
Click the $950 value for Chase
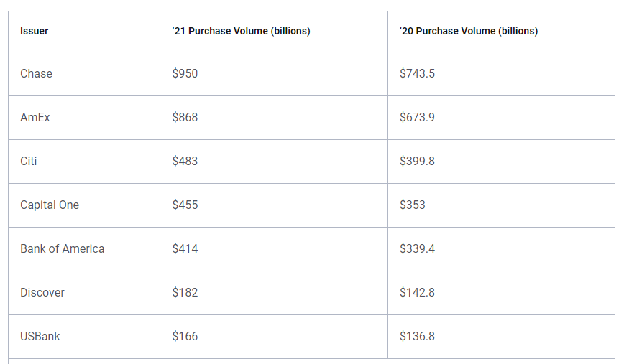coord(185,73)
